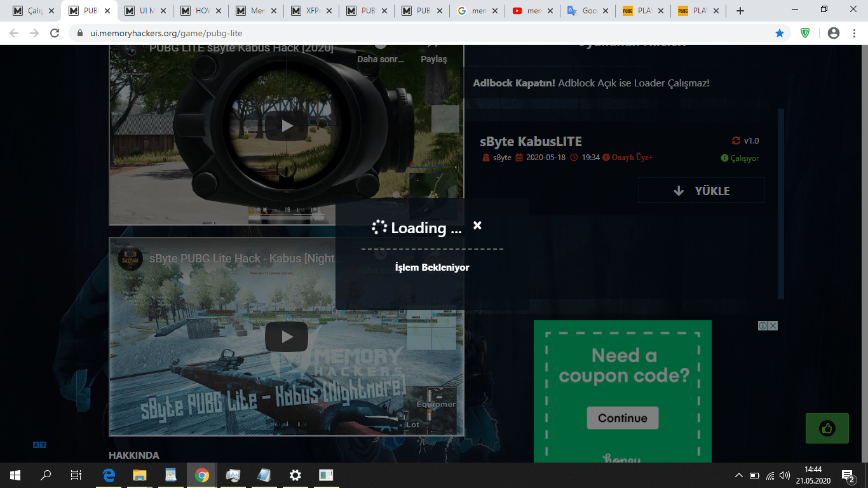This screenshot has width=868, height=488.
Task: Click the Çalışıyor status text
Action: click(x=745, y=158)
